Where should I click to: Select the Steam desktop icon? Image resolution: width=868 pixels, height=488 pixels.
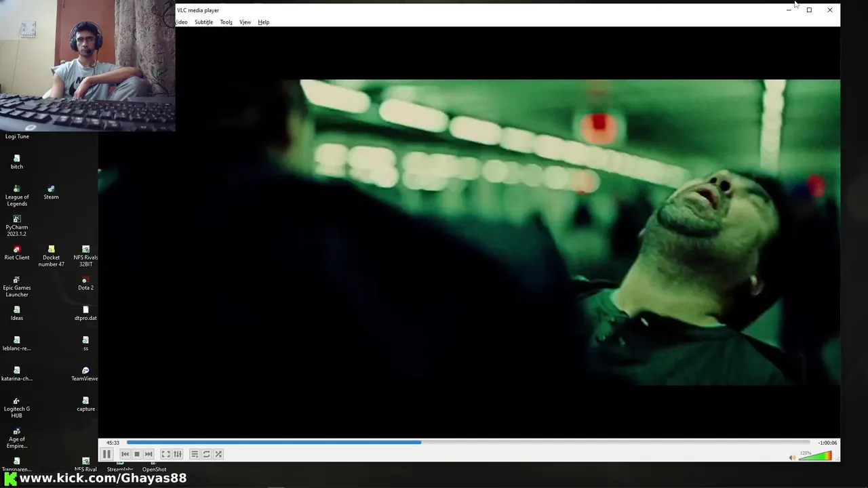click(x=51, y=192)
